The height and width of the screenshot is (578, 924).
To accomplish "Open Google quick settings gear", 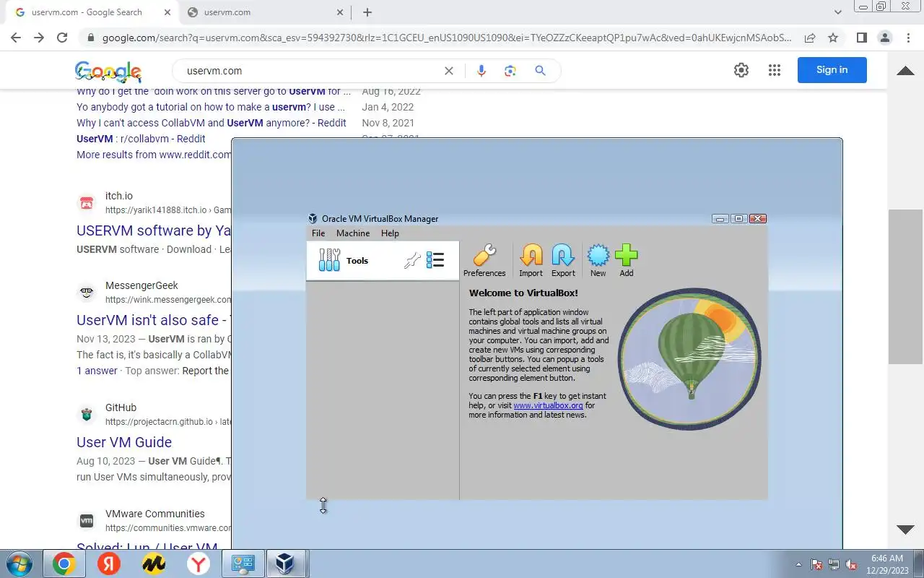I will coord(741,70).
